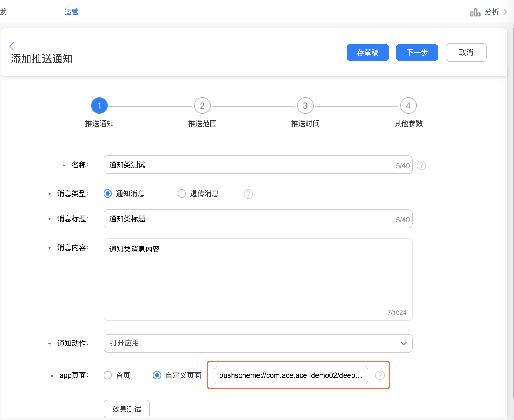Click the help icon beside message type options
The width and height of the screenshot is (514, 420).
[248, 194]
